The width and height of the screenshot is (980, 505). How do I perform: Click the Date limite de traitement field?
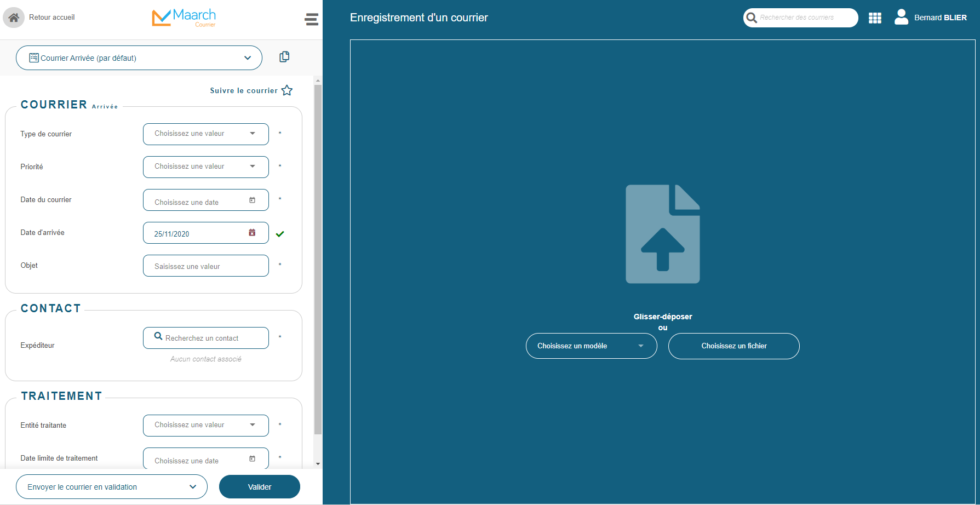pos(206,458)
